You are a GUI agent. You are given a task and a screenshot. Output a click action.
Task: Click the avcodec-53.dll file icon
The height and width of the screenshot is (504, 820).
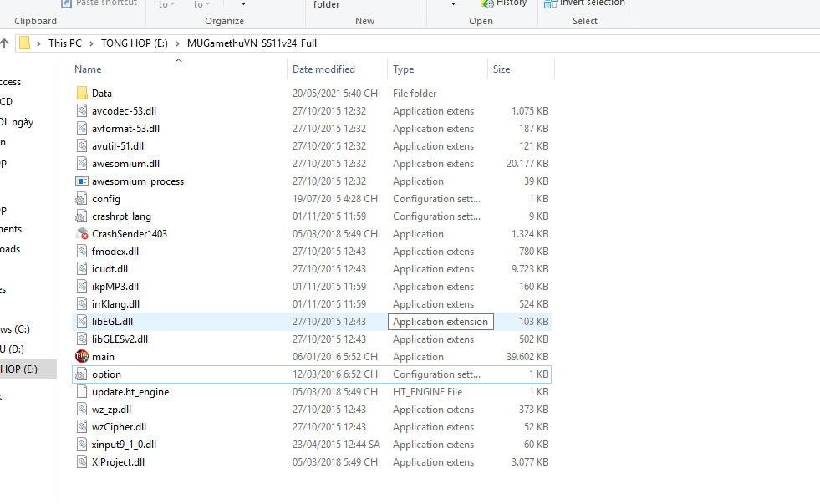(82, 111)
